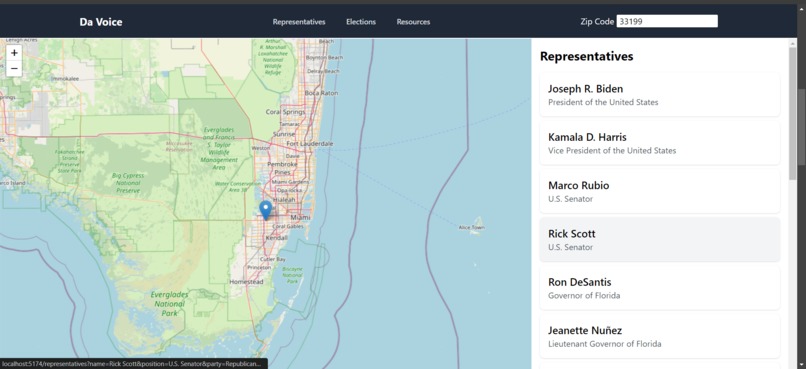The height and width of the screenshot is (369, 806).
Task: Zoom out on the map
Action: click(14, 68)
